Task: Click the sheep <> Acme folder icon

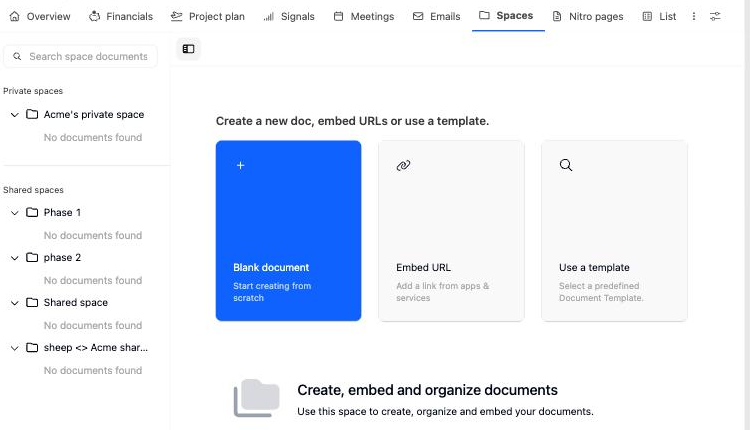Action: tap(32, 347)
